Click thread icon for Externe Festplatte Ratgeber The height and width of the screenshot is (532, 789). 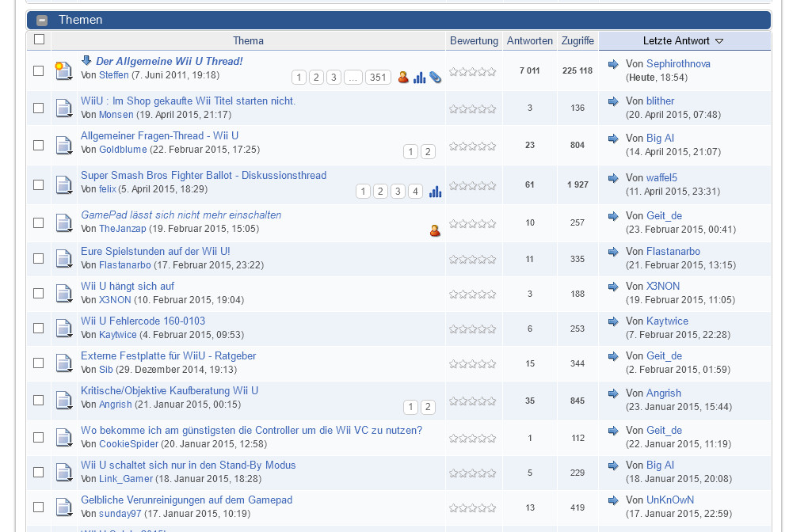tap(64, 363)
